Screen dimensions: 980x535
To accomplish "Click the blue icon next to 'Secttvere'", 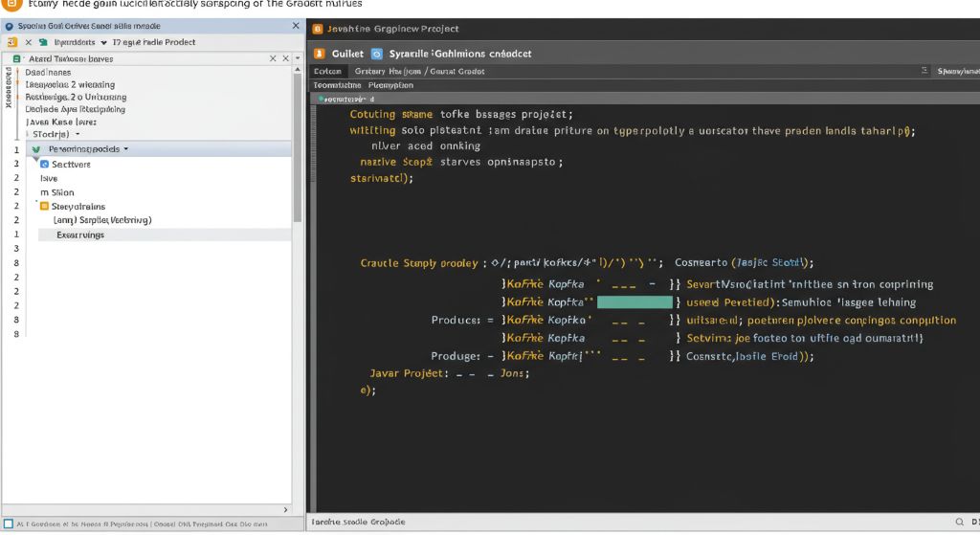I will [x=44, y=165].
